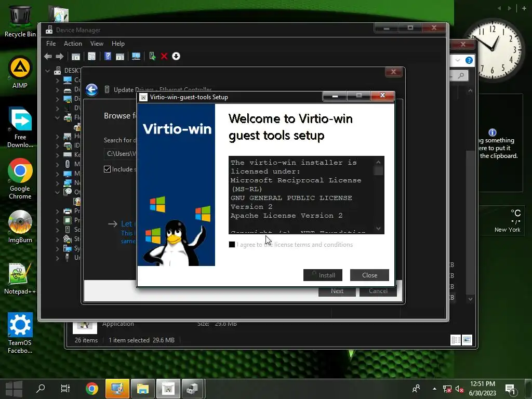Click the muted volume tray icon
Viewport: 532px width, 399px height.
(459, 389)
